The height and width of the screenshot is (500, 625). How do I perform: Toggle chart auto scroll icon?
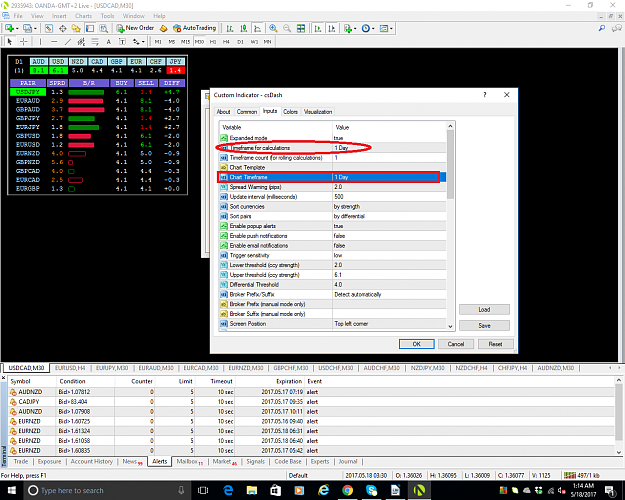[x=318, y=28]
